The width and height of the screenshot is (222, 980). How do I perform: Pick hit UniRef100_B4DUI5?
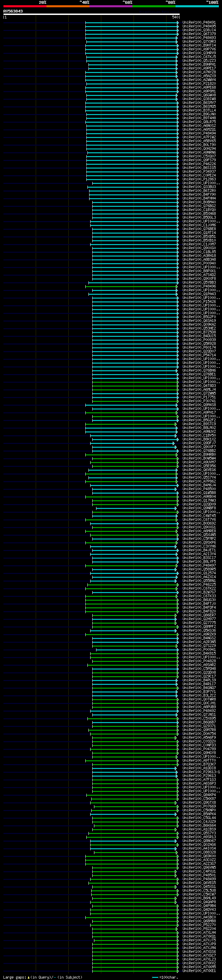click(199, 336)
